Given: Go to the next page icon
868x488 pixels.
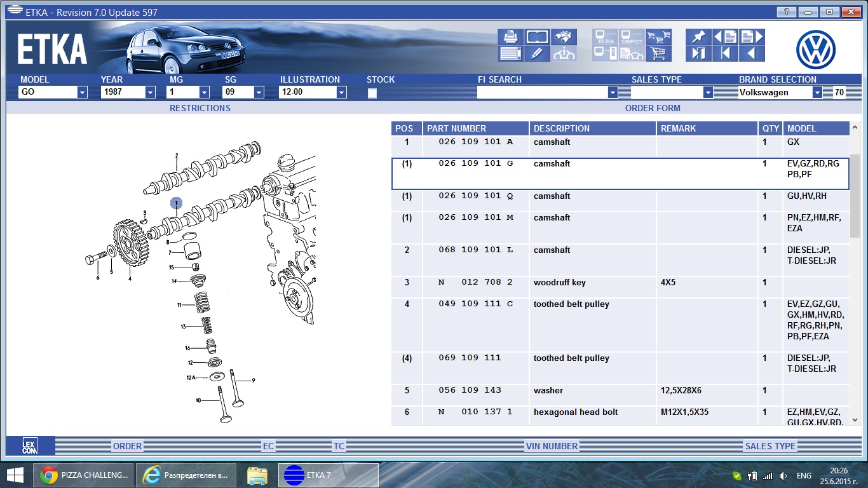Looking at the screenshot, I should click(750, 37).
